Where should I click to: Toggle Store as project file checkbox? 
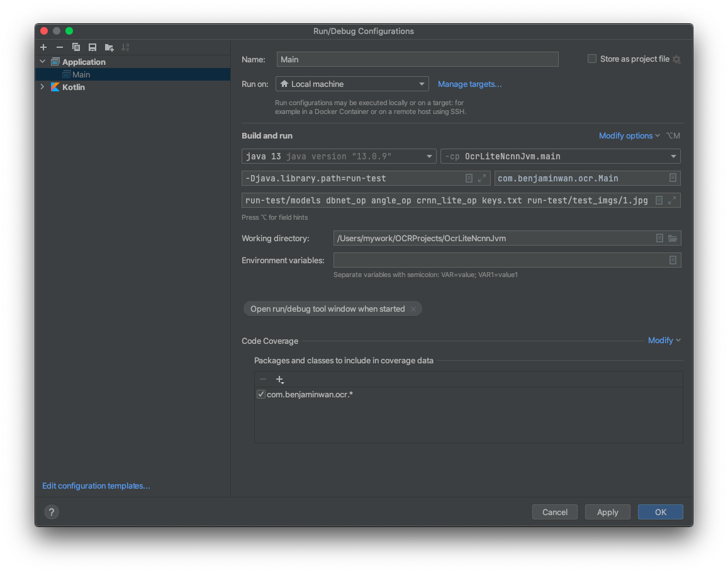(592, 59)
